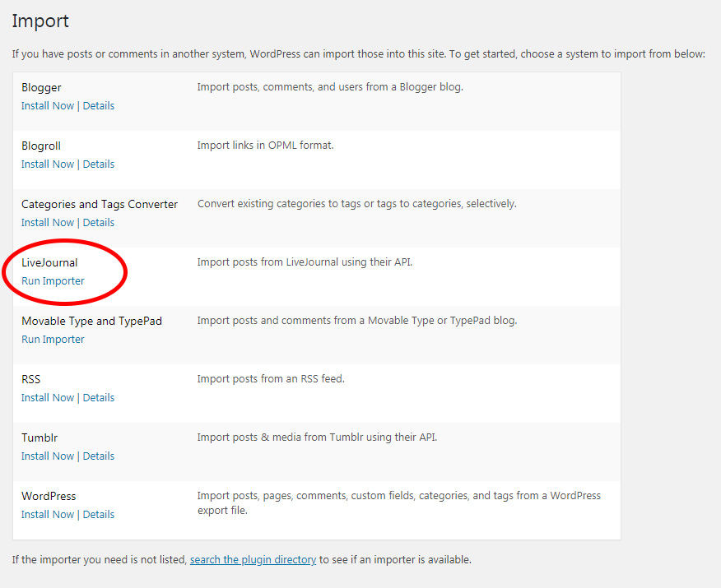The width and height of the screenshot is (721, 588).
Task: Install the WordPress importer
Action: coord(47,514)
